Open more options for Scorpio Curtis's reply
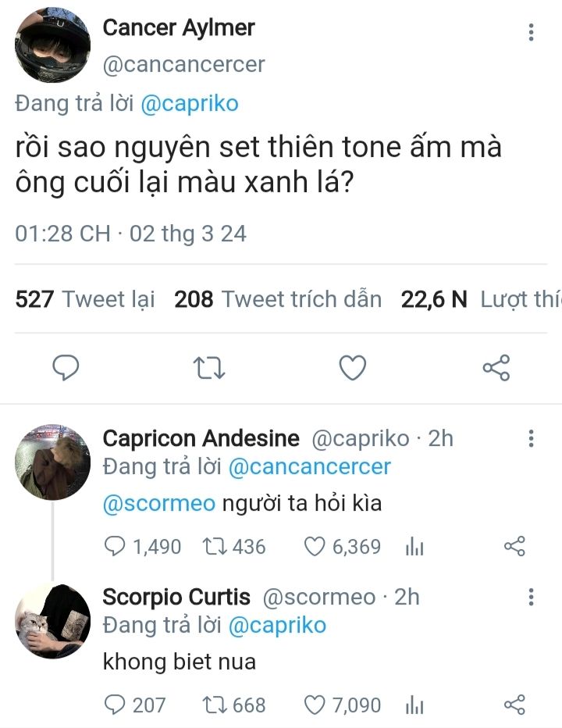 click(531, 598)
